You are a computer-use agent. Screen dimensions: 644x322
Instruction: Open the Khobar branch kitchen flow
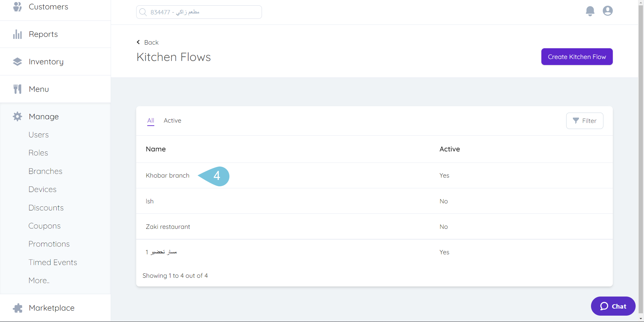pos(168,175)
